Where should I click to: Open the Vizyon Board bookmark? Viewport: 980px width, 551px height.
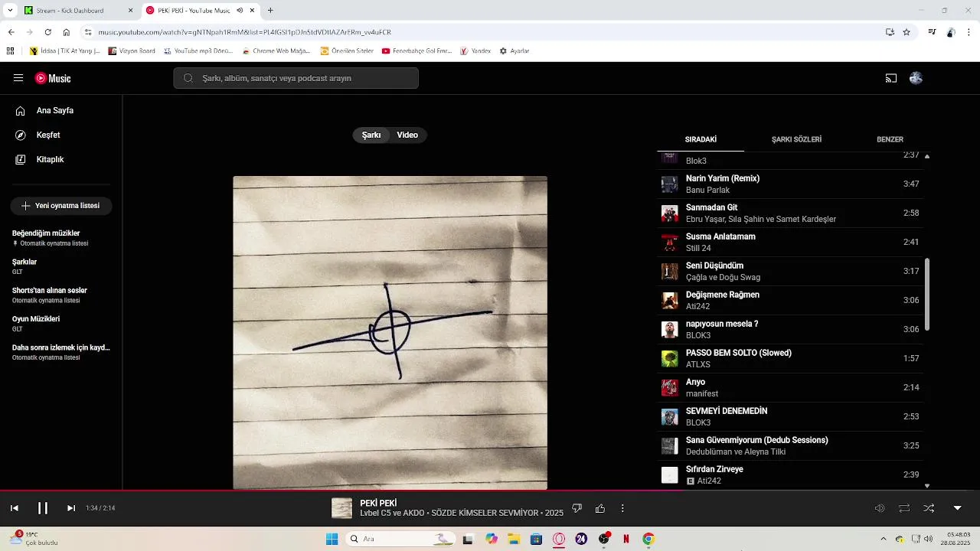[x=132, y=51]
